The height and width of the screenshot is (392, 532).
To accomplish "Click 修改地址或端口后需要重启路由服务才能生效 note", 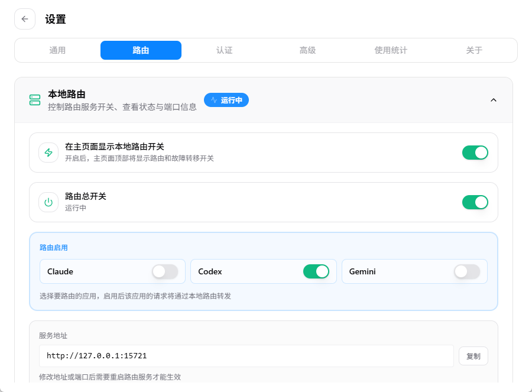I will [110, 377].
